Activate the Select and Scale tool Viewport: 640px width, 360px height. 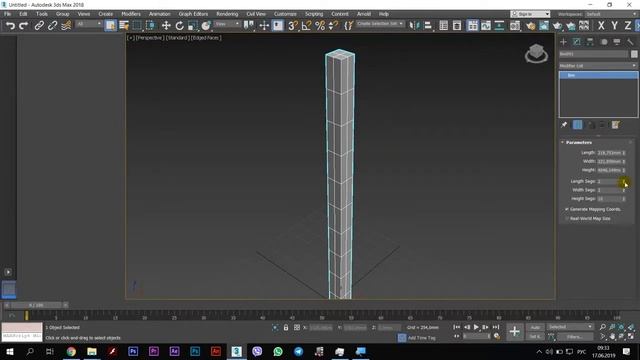[193, 26]
